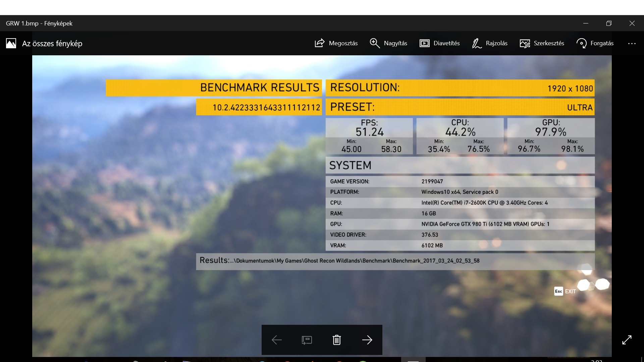The height and width of the screenshot is (362, 644).
Task: Click the NVIDIA GeForce GTX 980 Ti text
Action: (485, 224)
